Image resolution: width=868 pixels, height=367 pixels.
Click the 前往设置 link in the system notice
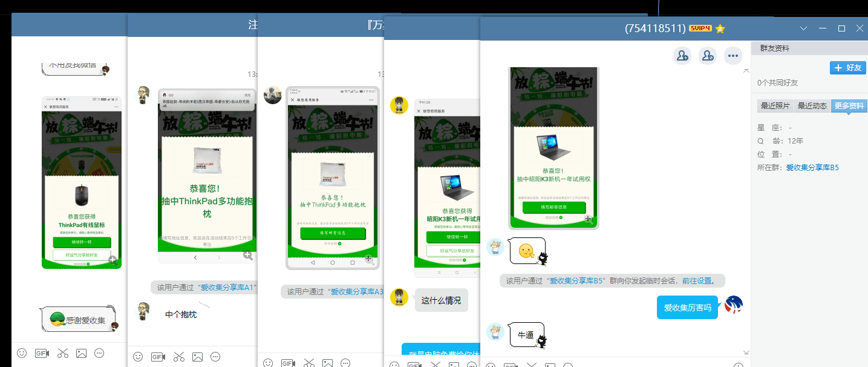click(696, 281)
